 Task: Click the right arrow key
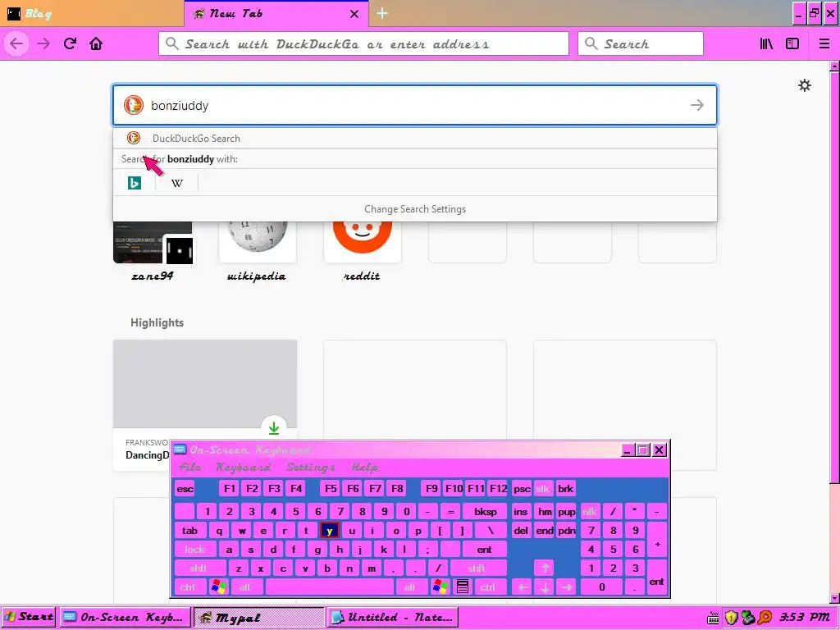click(567, 587)
